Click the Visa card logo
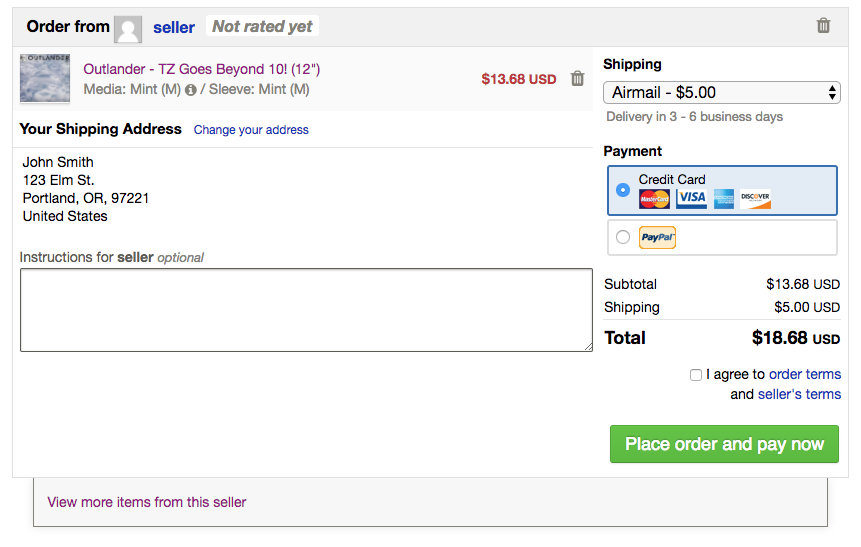The height and width of the screenshot is (547, 861). pyautogui.click(x=691, y=198)
